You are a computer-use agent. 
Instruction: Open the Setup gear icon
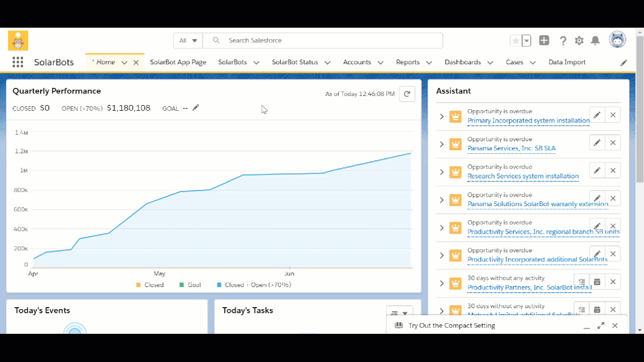[x=579, y=40]
